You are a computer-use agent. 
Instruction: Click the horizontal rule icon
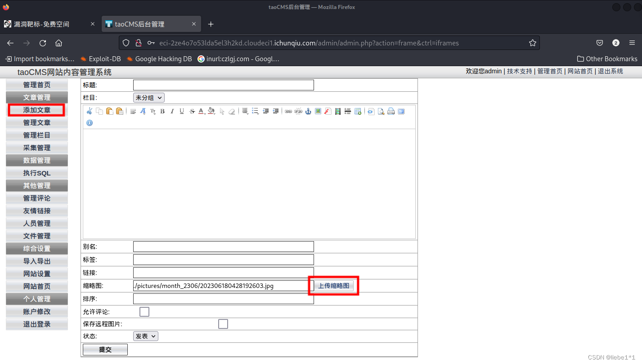[x=348, y=111]
